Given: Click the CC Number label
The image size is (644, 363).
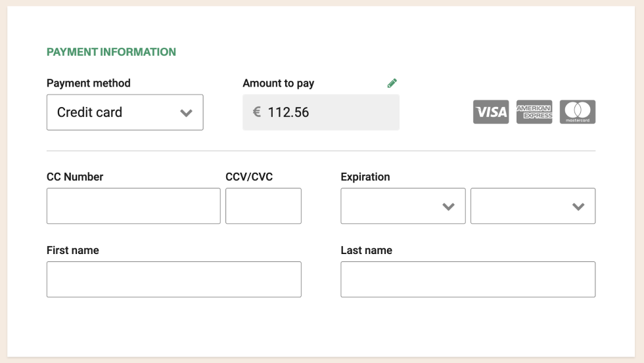Looking at the screenshot, I should (x=75, y=177).
